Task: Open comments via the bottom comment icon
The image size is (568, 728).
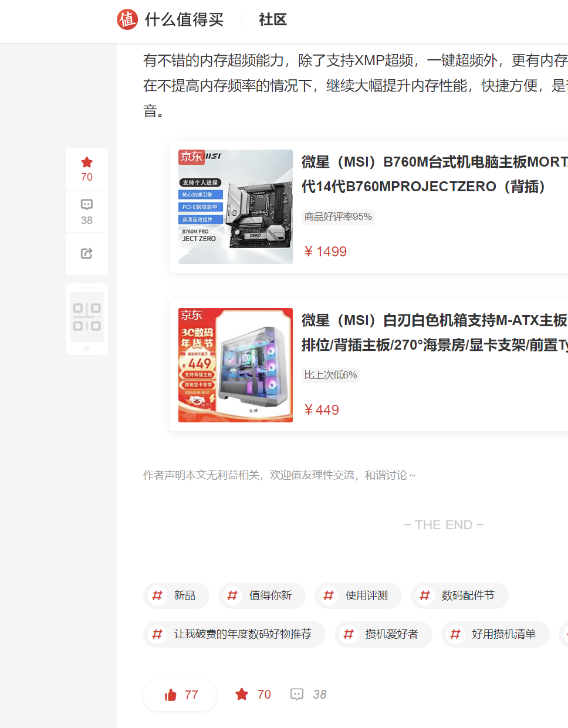Action: 297,695
